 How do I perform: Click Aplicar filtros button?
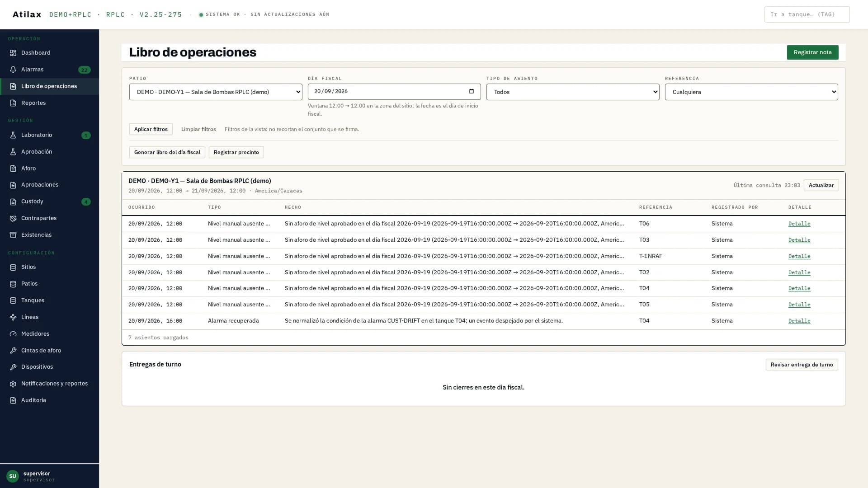pos(151,129)
